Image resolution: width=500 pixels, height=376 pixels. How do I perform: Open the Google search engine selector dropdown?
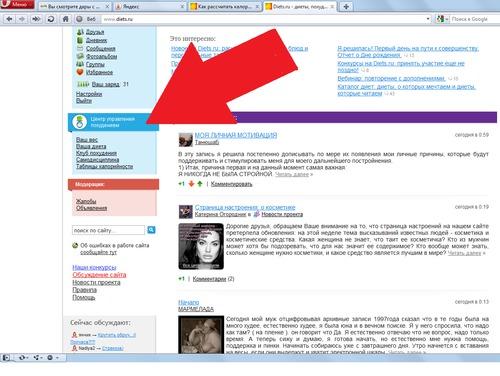pos(443,19)
